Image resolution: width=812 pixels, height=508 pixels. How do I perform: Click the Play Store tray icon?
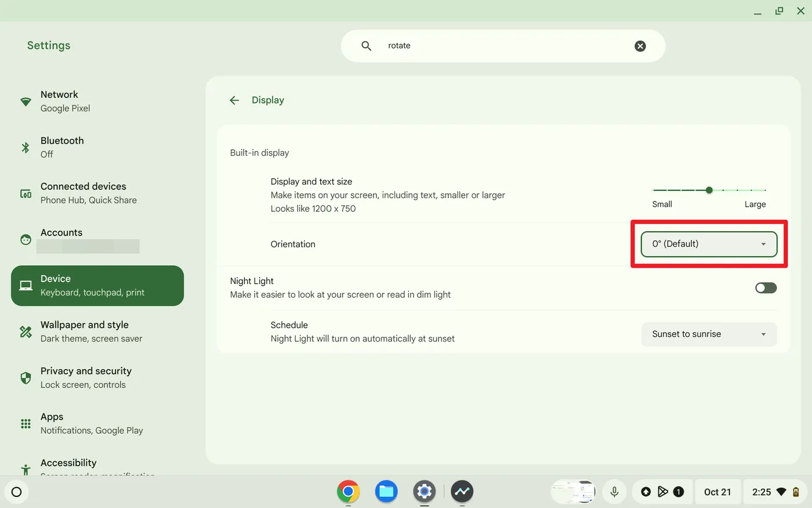click(662, 492)
